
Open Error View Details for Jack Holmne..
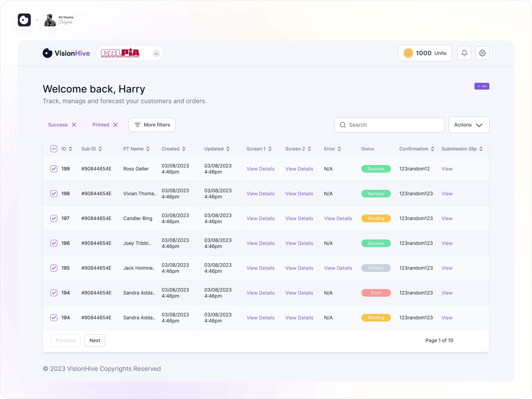tap(338, 268)
